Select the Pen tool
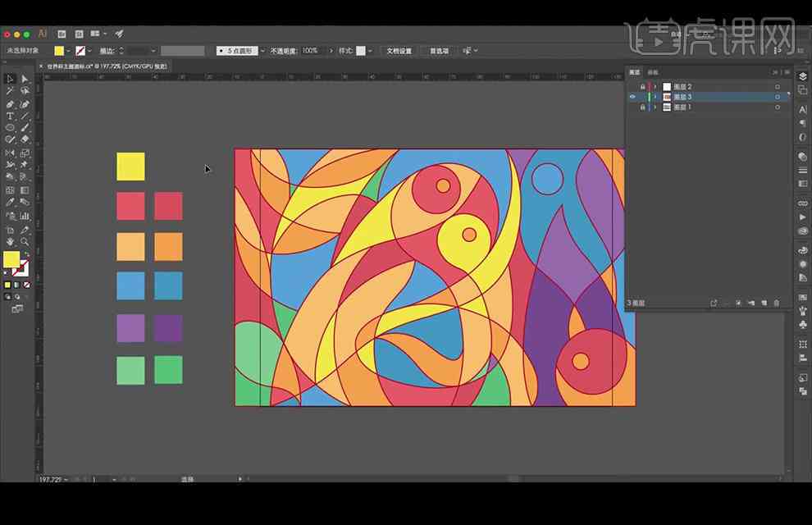This screenshot has height=525, width=812. pyautogui.click(x=10, y=104)
